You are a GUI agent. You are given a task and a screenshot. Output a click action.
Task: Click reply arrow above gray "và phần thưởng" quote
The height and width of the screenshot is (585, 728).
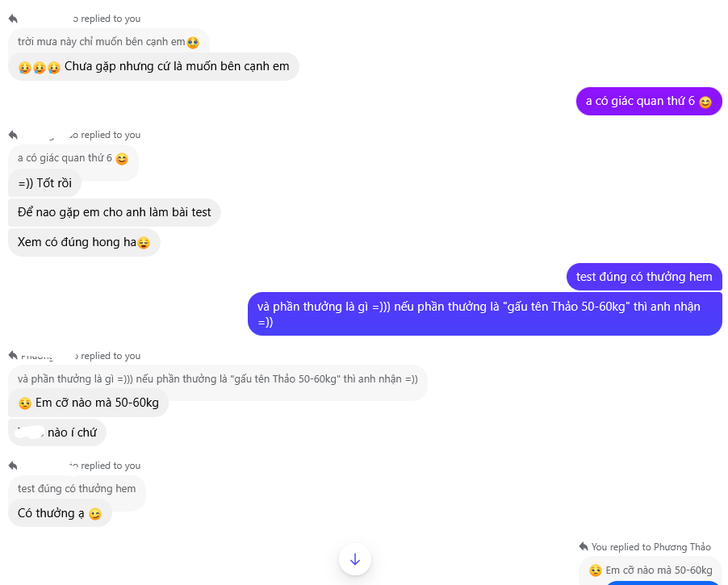(14, 355)
